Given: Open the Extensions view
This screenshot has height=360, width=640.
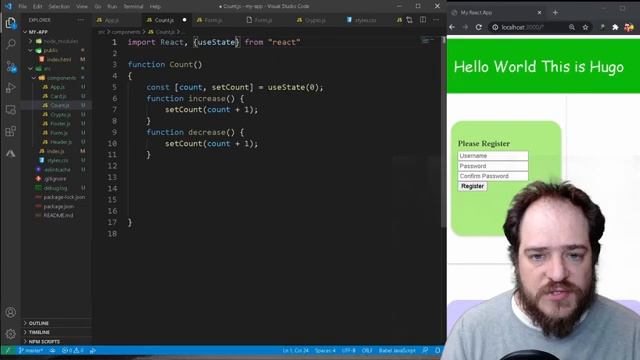Looking at the screenshot, I should click(x=11, y=131).
